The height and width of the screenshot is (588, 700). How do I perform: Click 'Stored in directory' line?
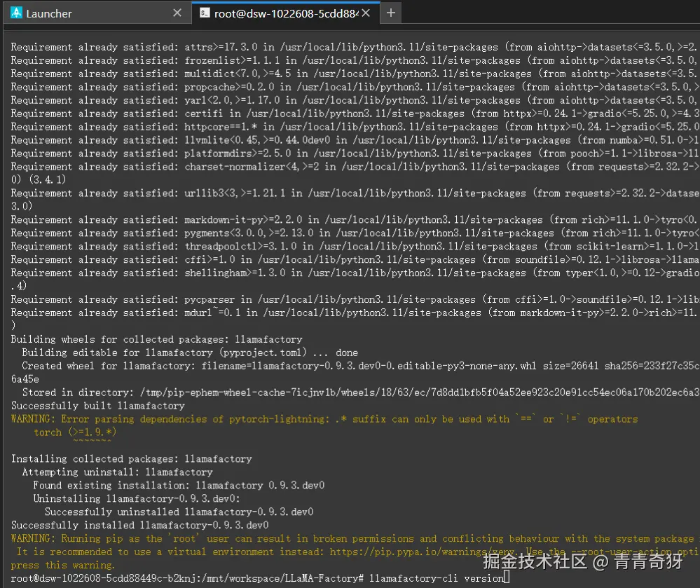(x=361, y=392)
